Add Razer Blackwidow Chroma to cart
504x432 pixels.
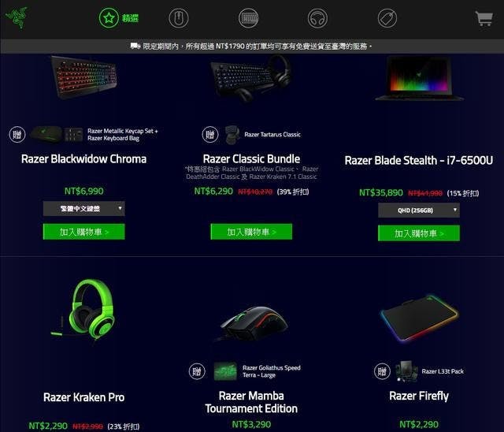pos(84,232)
